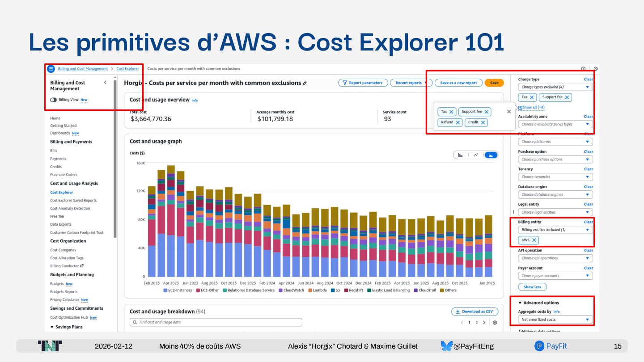
Task: Edit the report title with the pencil icon
Action: tap(305, 83)
